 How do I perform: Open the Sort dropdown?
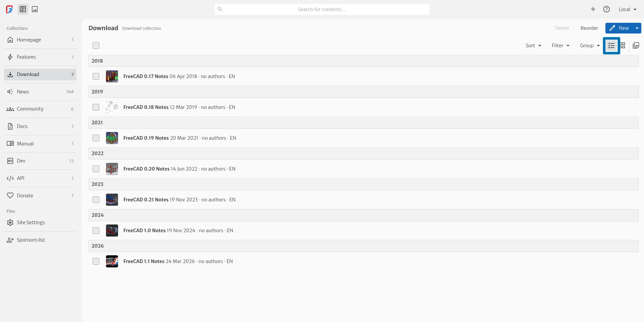(533, 46)
